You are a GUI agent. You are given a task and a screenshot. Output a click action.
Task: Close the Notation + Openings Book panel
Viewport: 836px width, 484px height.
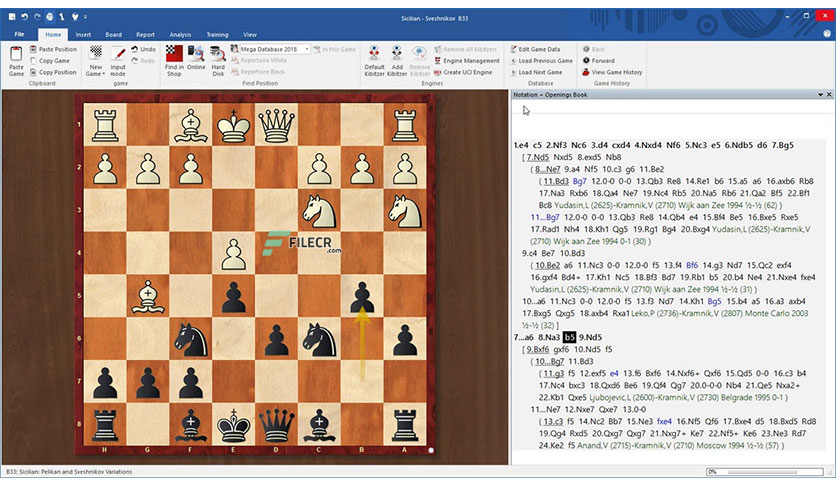point(829,94)
